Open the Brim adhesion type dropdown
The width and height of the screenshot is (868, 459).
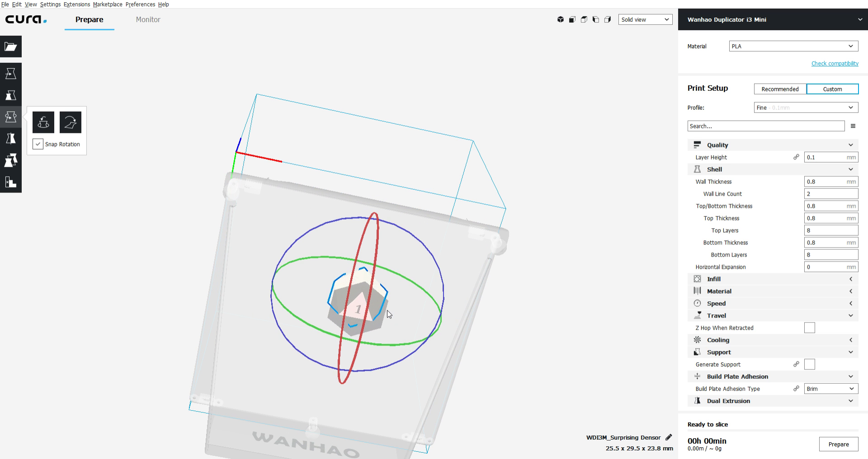(831, 389)
